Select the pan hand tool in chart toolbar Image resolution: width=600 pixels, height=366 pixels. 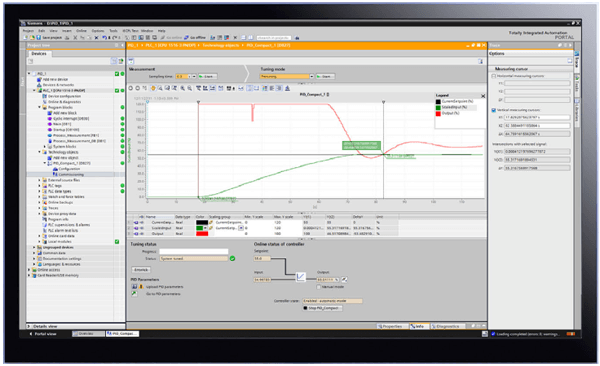(153, 88)
